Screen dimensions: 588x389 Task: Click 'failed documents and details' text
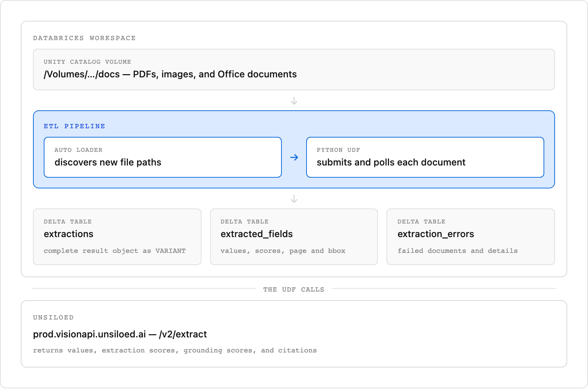(457, 251)
